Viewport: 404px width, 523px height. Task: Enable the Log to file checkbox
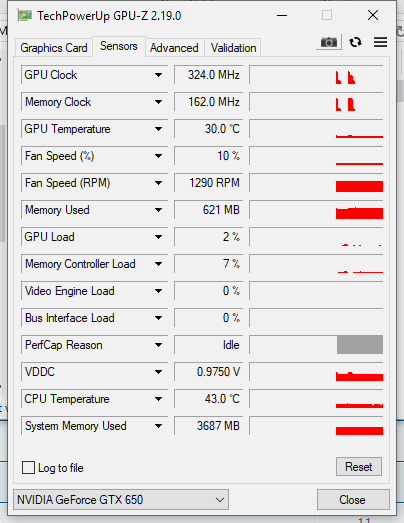click(x=28, y=467)
